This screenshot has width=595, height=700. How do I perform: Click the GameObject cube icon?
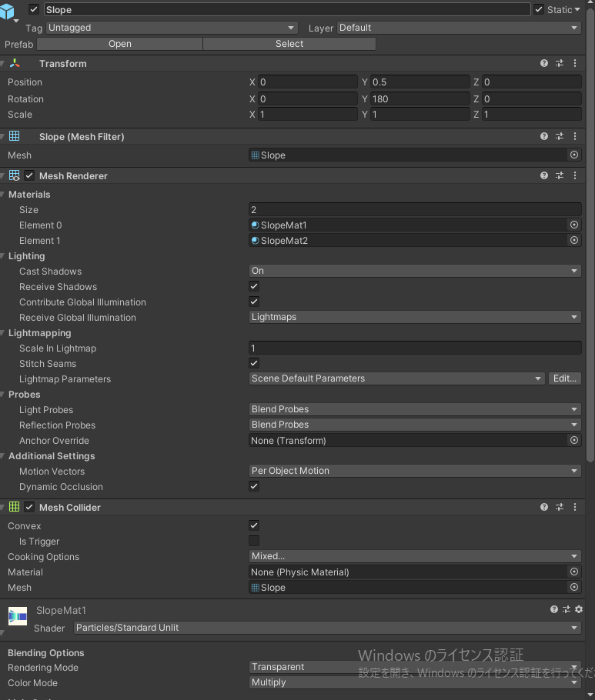click(7, 12)
